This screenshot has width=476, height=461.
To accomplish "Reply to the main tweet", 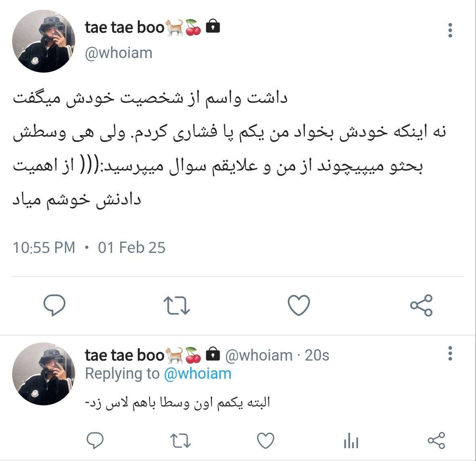I will pyautogui.click(x=55, y=305).
